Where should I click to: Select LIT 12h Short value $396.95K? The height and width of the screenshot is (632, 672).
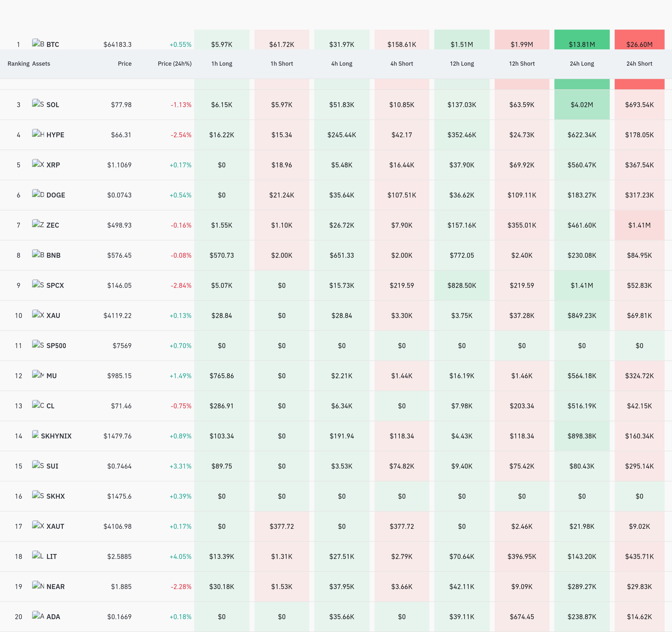[522, 556]
